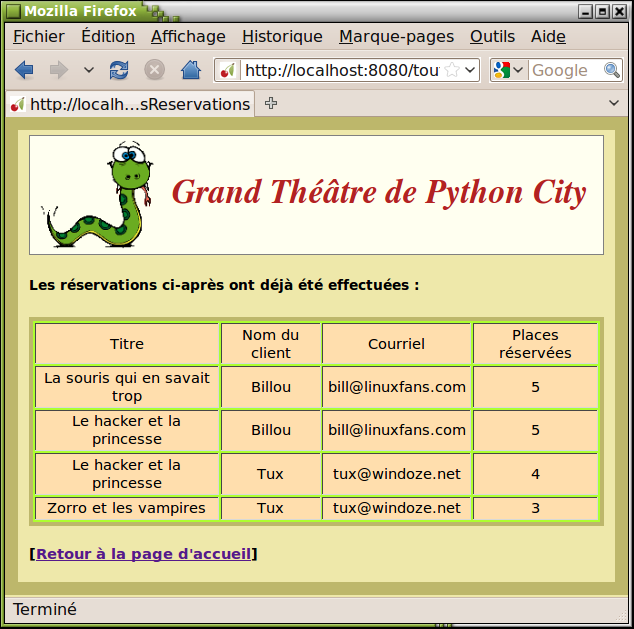The width and height of the screenshot is (634, 629).
Task: Expand the URL bar history dropdown
Action: (x=470, y=70)
